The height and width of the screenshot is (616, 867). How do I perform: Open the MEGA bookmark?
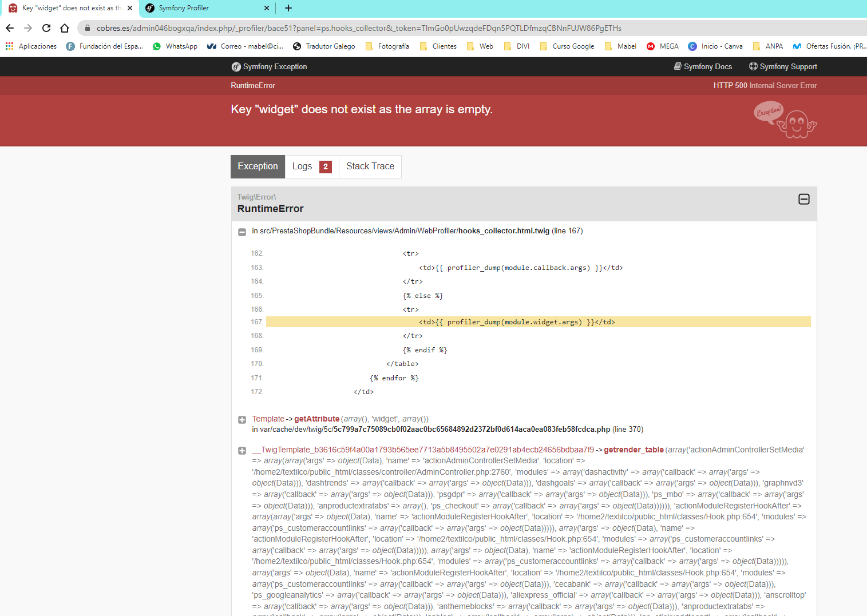click(x=663, y=46)
